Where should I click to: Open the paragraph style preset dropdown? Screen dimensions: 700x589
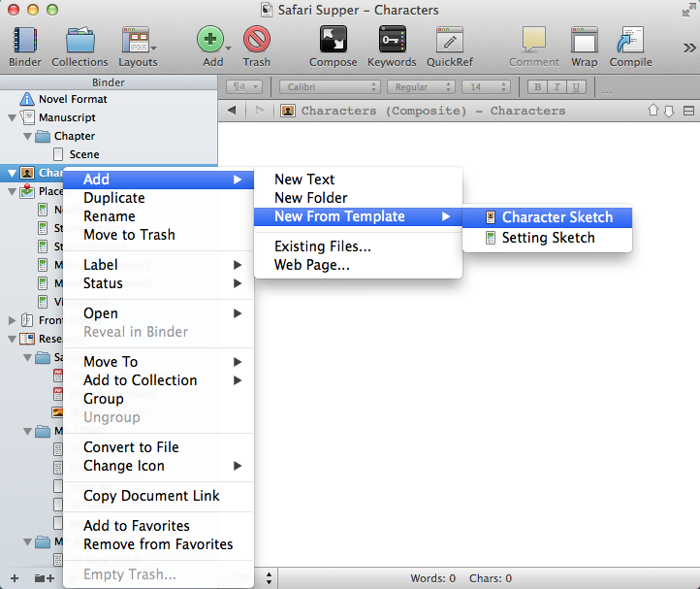click(x=244, y=87)
